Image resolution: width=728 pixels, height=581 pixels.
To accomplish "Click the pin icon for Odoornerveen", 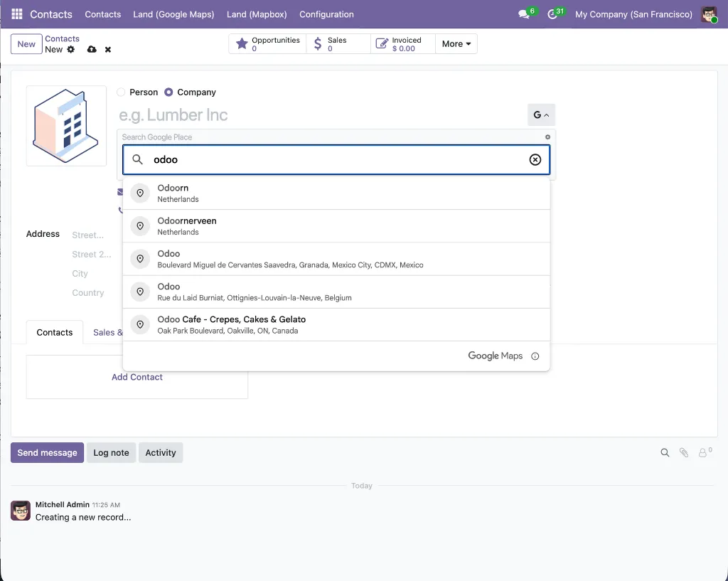I will tap(140, 226).
